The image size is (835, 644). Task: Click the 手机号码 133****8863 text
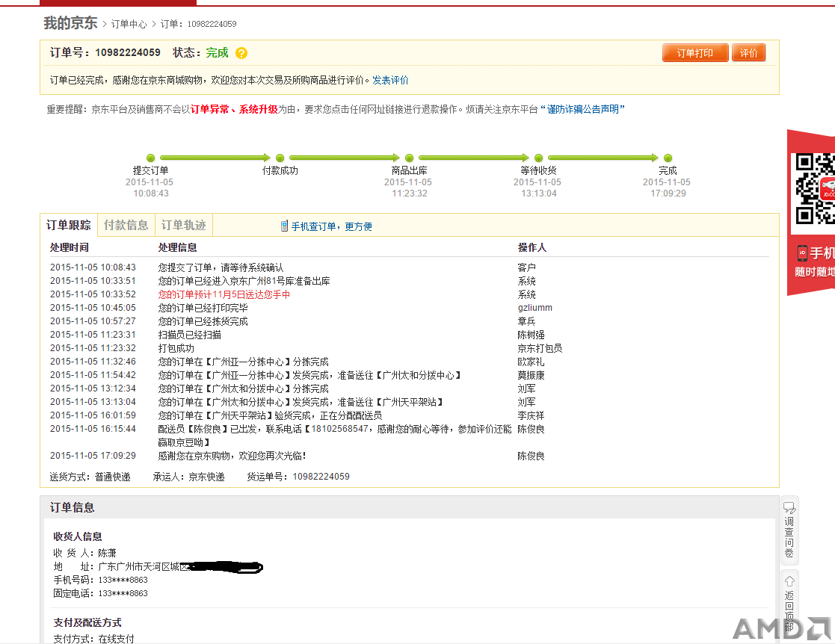101,580
